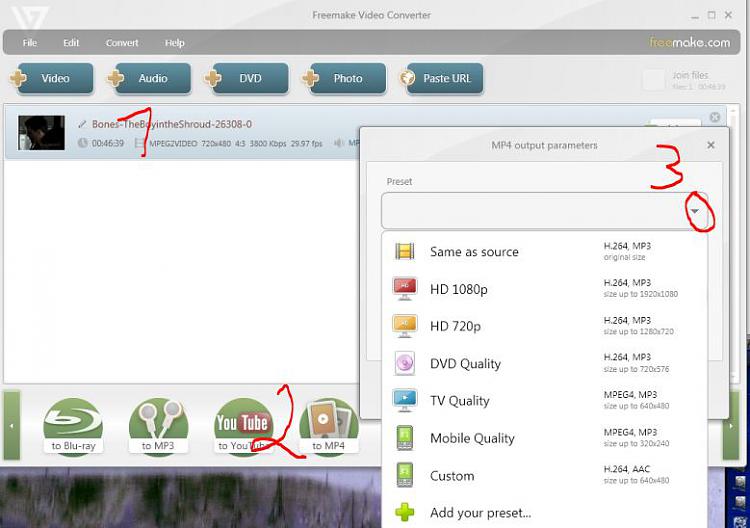Click the speaker audio icon in the file row
This screenshot has height=528, width=750.
point(339,143)
